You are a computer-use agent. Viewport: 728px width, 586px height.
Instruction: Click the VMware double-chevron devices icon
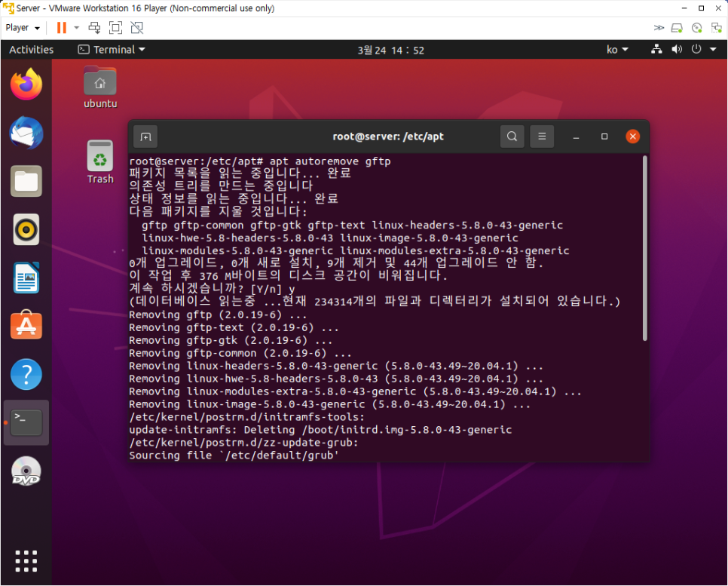point(659,28)
